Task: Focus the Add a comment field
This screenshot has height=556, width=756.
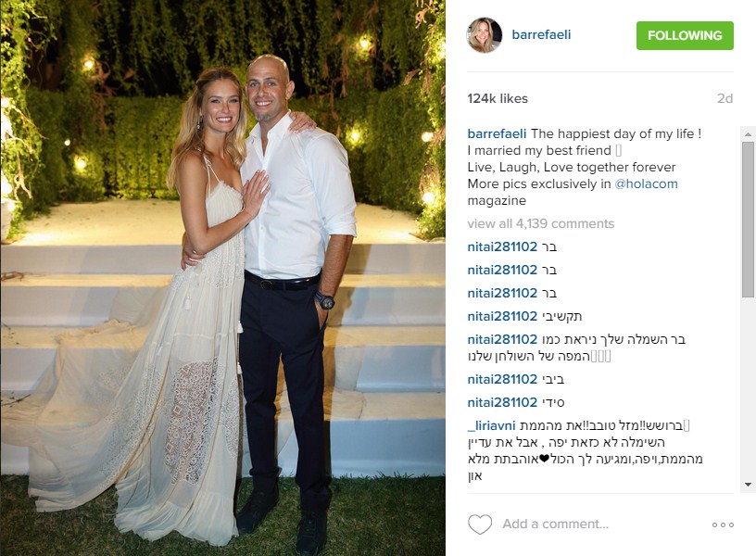Action: click(x=556, y=524)
